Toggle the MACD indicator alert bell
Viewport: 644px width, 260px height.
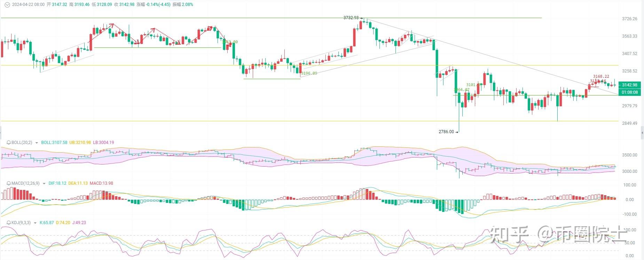(x=9, y=183)
